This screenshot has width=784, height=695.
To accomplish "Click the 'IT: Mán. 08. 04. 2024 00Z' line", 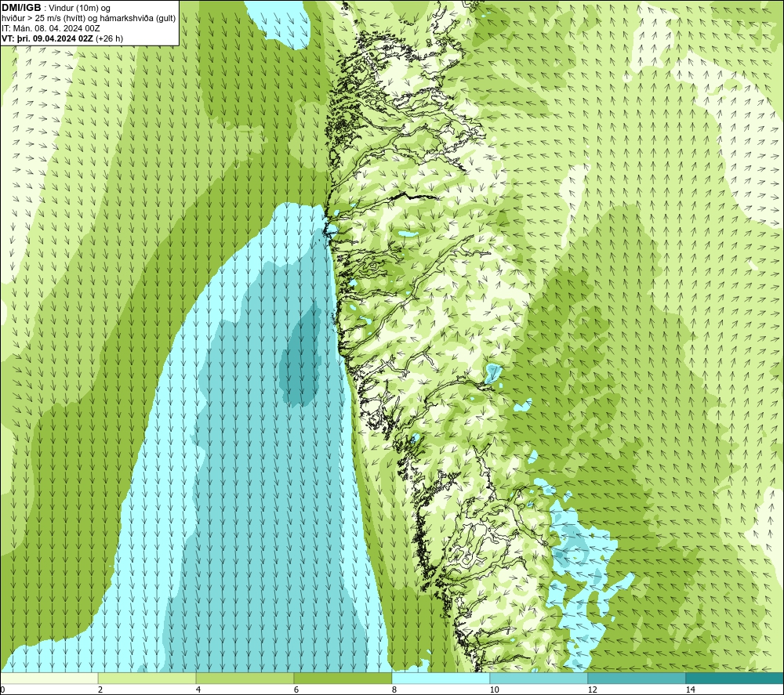I will click(50, 28).
